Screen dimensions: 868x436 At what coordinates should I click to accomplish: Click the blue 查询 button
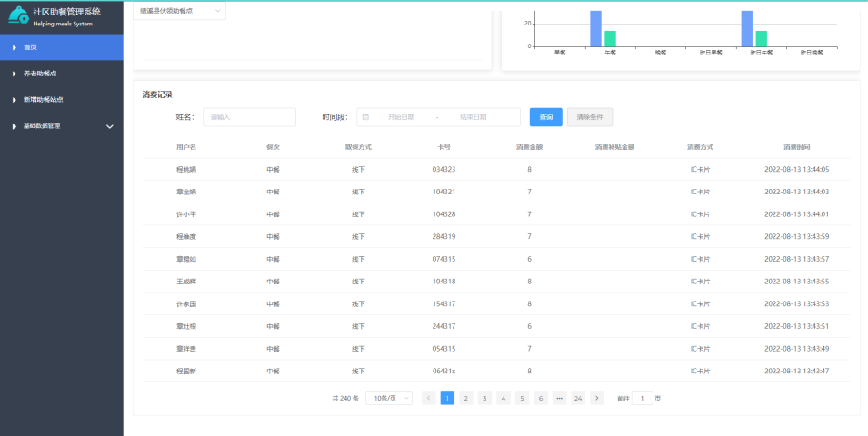click(x=545, y=117)
